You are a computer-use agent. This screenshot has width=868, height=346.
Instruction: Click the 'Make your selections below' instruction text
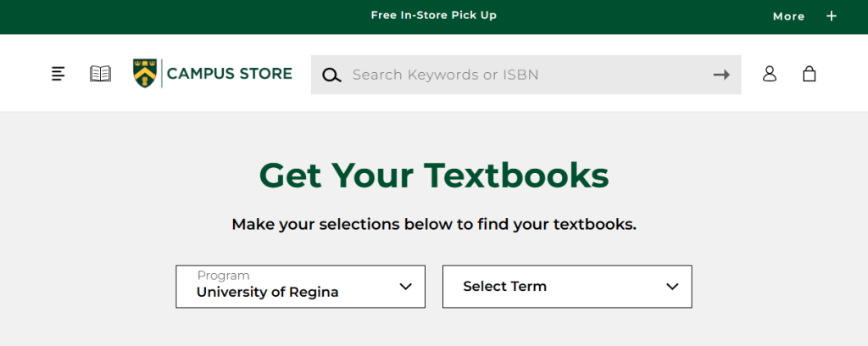coord(433,225)
